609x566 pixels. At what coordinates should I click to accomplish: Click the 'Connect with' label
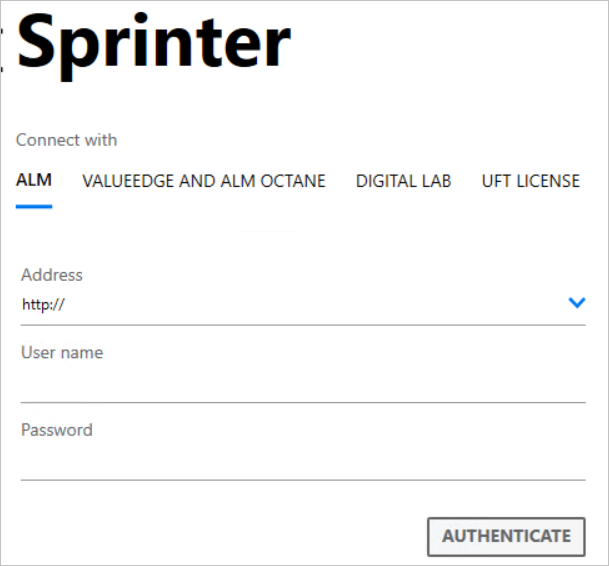point(66,140)
